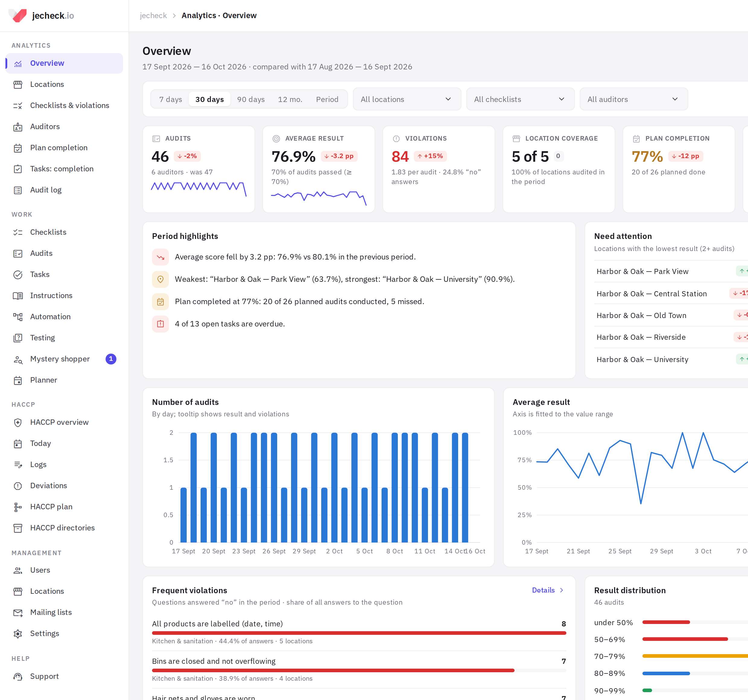Go to Analytics Overview in sidebar

point(64,63)
